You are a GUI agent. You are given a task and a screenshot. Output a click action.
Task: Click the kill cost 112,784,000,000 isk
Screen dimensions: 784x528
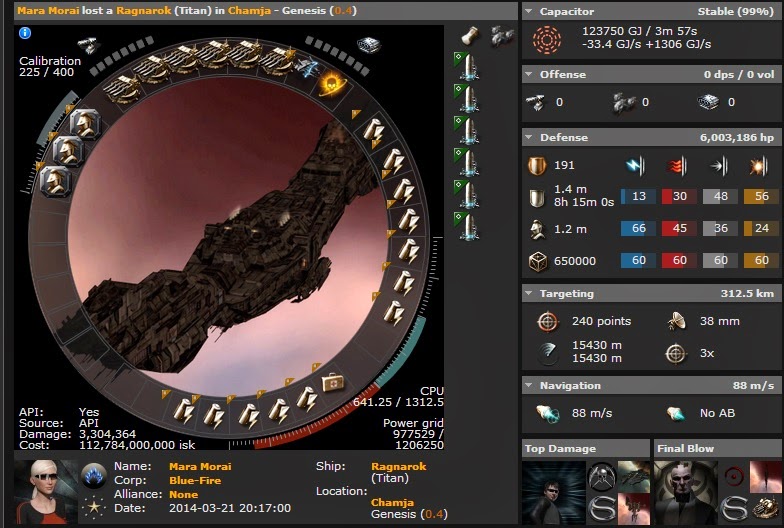point(137,445)
